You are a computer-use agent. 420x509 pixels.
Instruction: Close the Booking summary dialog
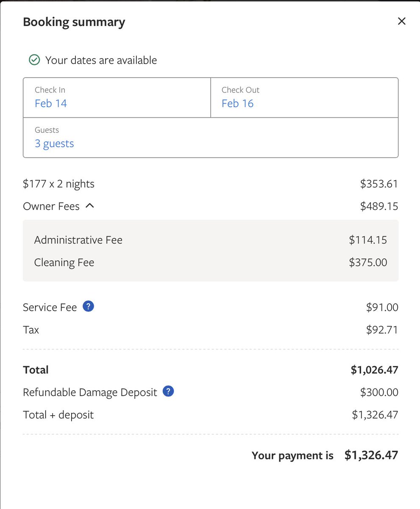coord(401,21)
